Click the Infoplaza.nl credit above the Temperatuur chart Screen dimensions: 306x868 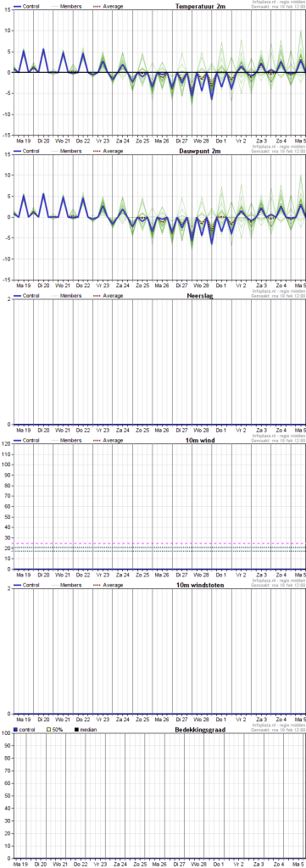pyautogui.click(x=278, y=3)
